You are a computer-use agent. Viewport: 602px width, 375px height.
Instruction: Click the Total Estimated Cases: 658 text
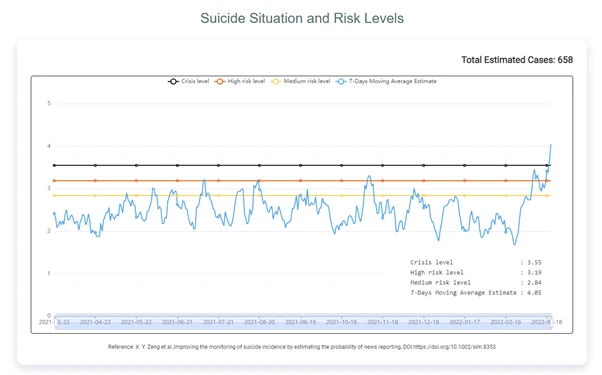[x=517, y=60]
